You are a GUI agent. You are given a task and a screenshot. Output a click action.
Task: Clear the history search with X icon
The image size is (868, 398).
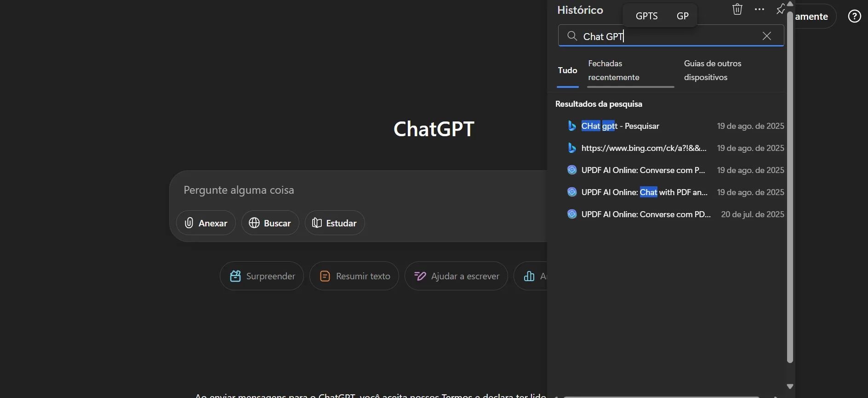click(x=767, y=36)
